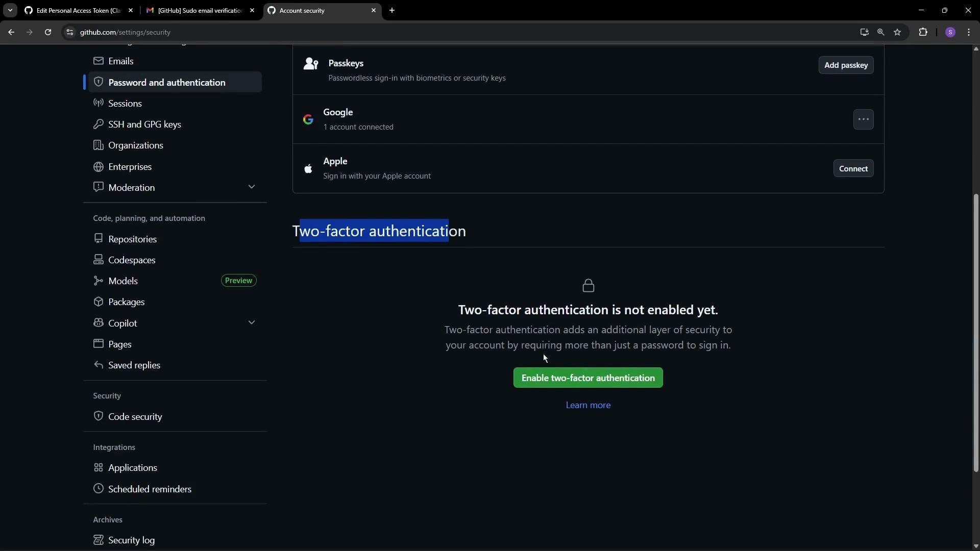Click the Enterprises globe icon
Viewport: 980px width, 551px height.
[99, 167]
